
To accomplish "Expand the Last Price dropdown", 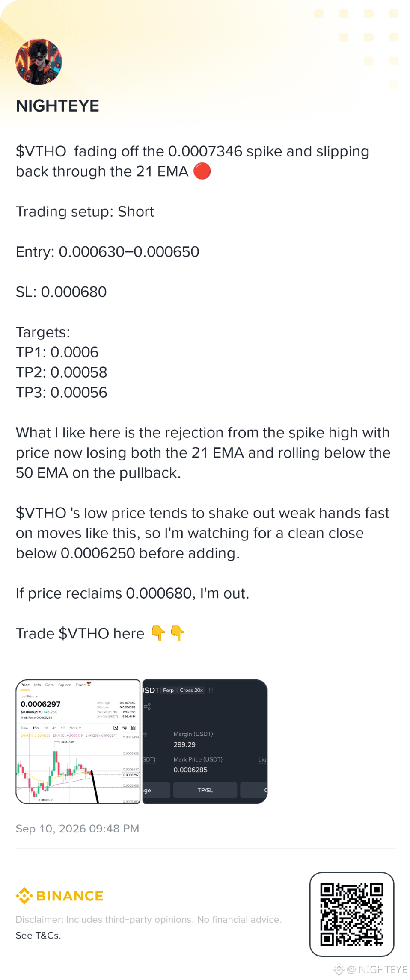I will (29, 696).
